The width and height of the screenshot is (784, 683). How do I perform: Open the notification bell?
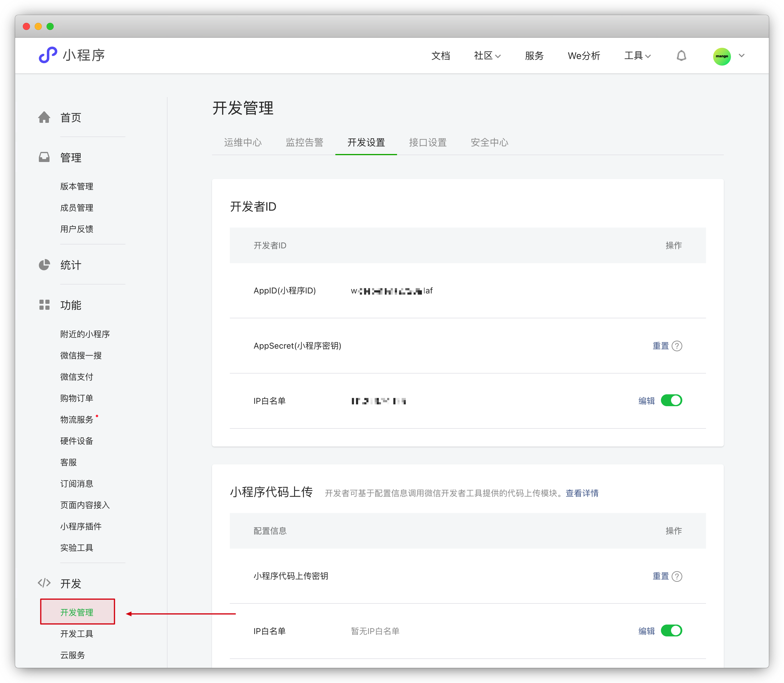[x=681, y=56]
